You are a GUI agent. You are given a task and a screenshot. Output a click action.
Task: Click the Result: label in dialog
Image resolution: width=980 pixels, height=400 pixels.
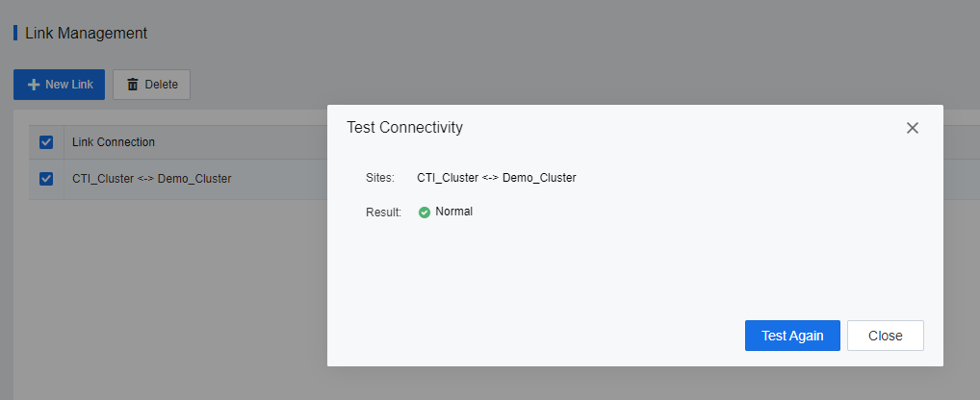click(x=383, y=212)
